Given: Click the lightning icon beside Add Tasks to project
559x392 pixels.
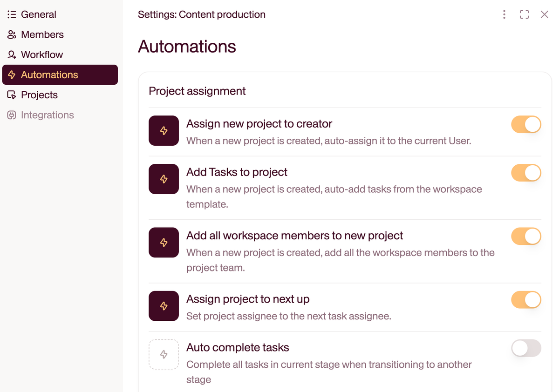Looking at the screenshot, I should 164,179.
